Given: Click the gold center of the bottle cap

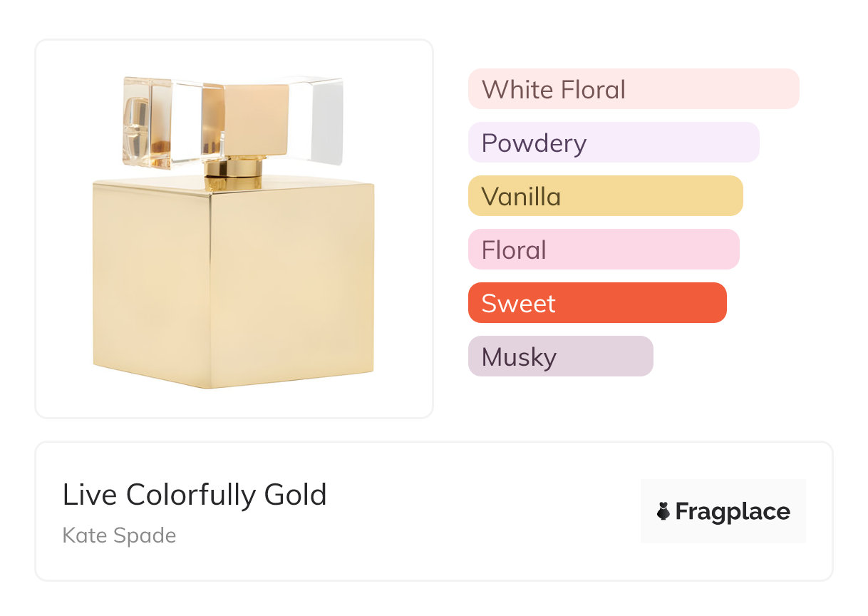Looking at the screenshot, I should pyautogui.click(x=257, y=118).
